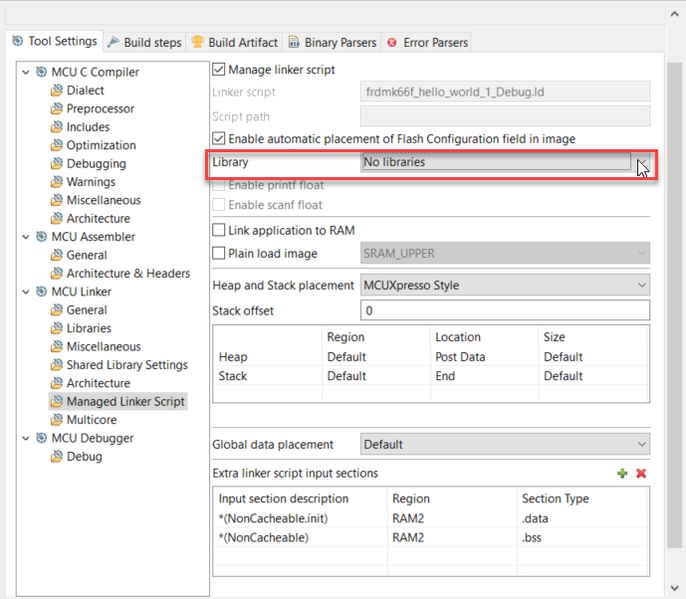Click the red X remove section icon
The image size is (686, 599).
tap(641, 473)
